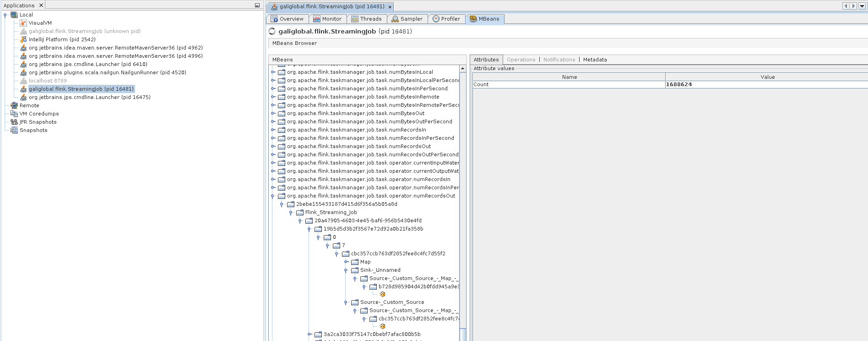Click the MBeans tree vertical scrollbar thumb
The height and width of the screenshot is (341, 868).
click(x=463, y=334)
